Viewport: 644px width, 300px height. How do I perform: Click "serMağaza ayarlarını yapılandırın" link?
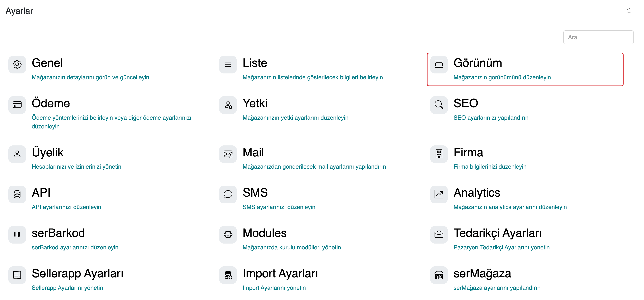[x=497, y=288]
